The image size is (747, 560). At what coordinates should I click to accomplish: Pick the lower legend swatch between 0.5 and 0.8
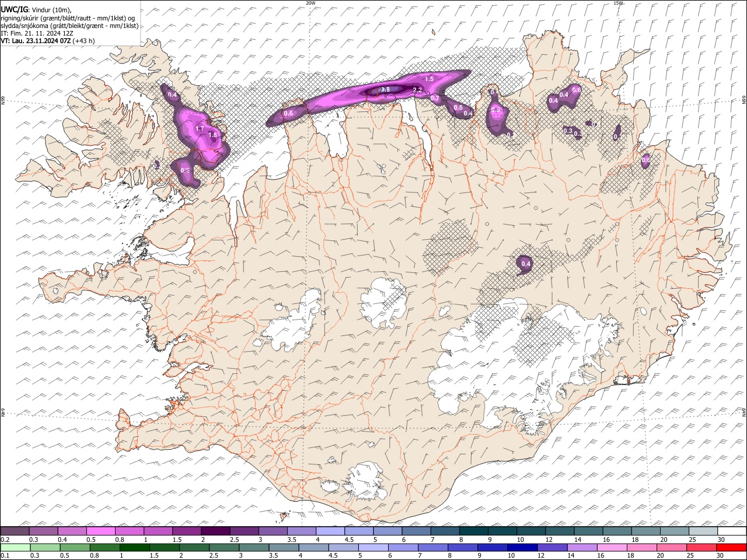[75, 547]
